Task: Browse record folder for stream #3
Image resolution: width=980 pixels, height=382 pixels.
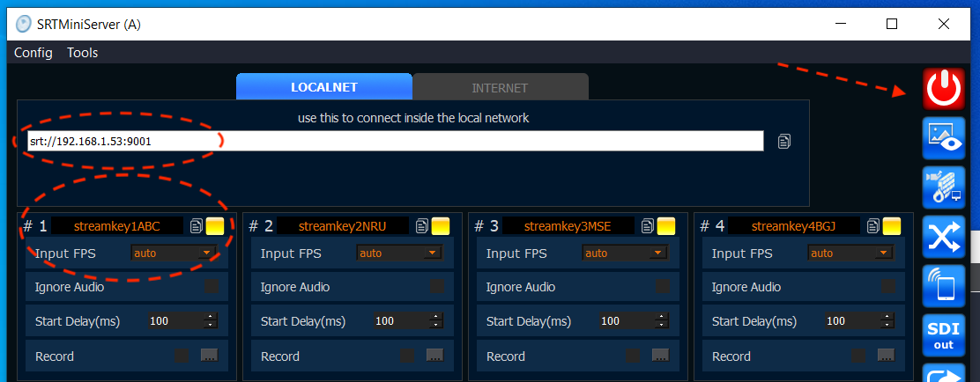Action: click(x=661, y=356)
